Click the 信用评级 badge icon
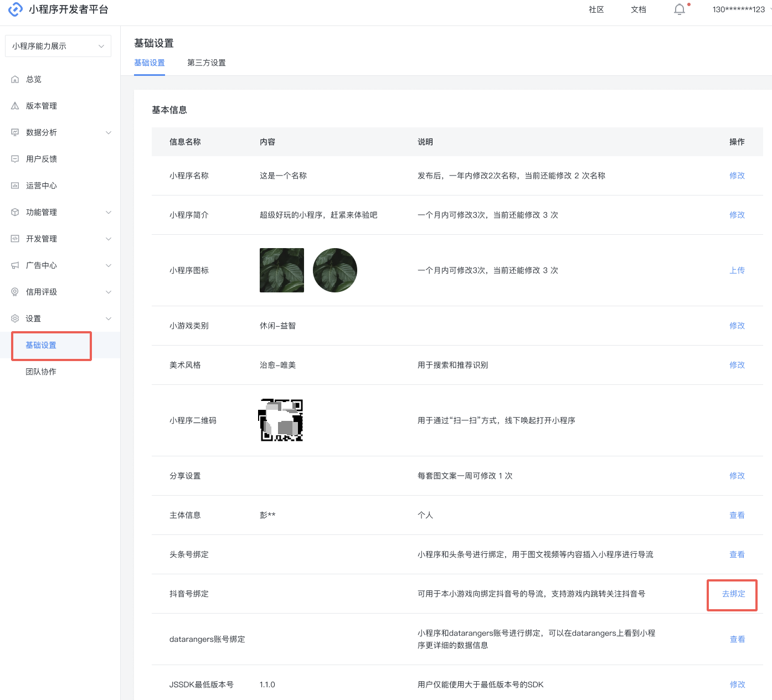This screenshot has height=700, width=772. point(15,292)
